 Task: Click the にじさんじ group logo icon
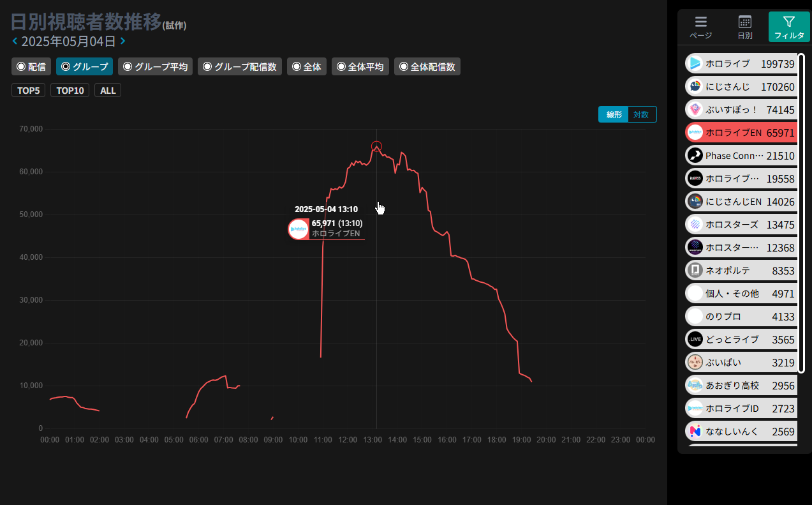click(x=695, y=86)
